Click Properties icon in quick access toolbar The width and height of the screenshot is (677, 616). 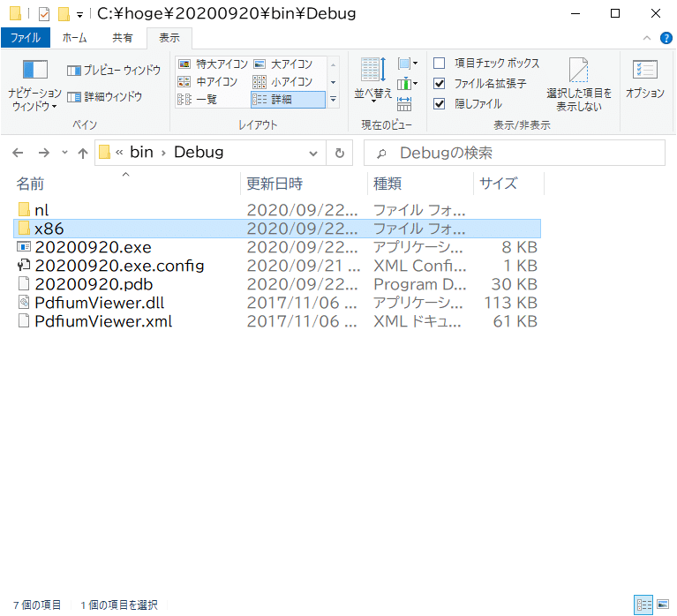[43, 14]
